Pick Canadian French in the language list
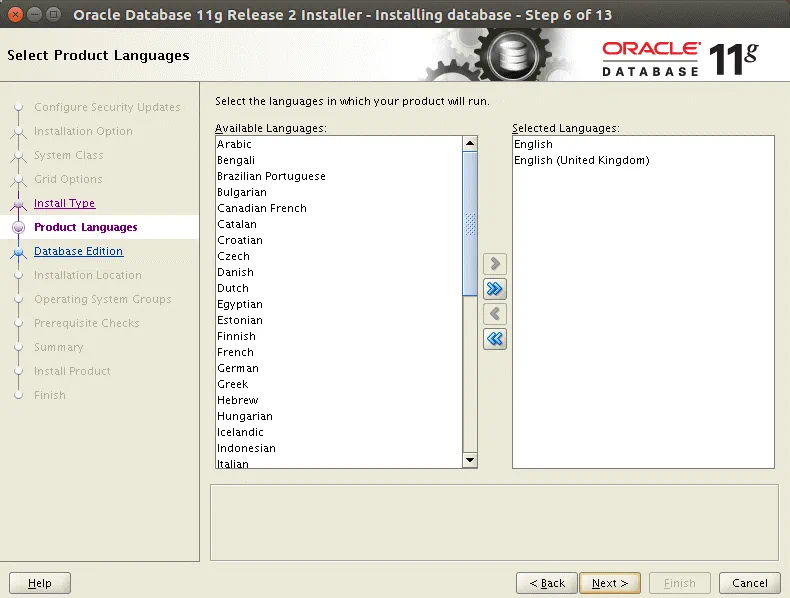 (262, 208)
